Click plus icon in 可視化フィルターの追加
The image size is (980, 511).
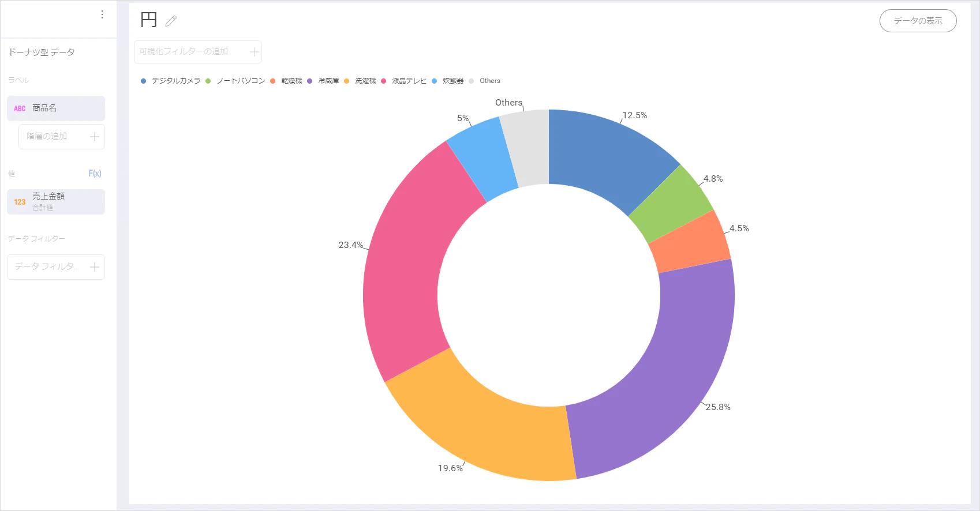[254, 52]
